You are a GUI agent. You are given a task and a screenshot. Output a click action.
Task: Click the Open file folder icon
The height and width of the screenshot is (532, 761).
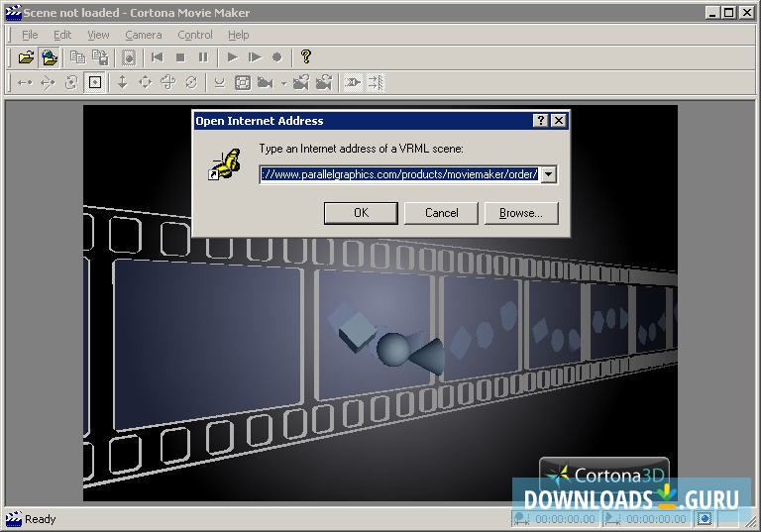point(26,57)
